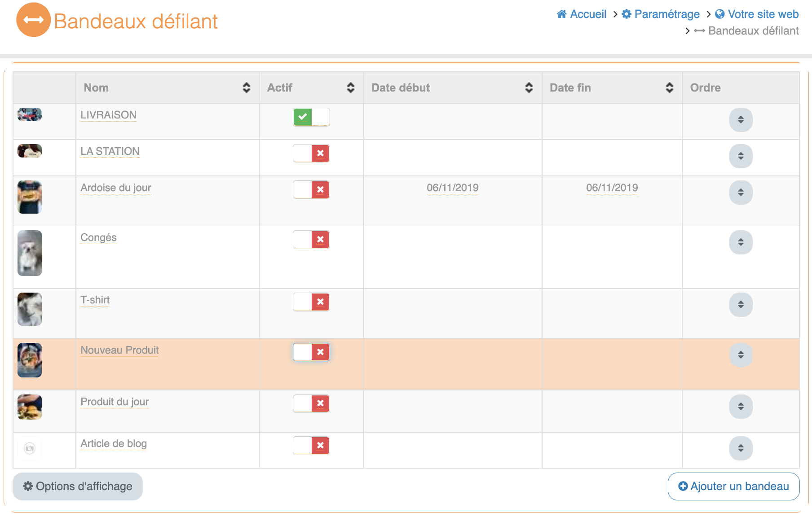Click reorder handle for Ardoise du jour

pos(741,193)
